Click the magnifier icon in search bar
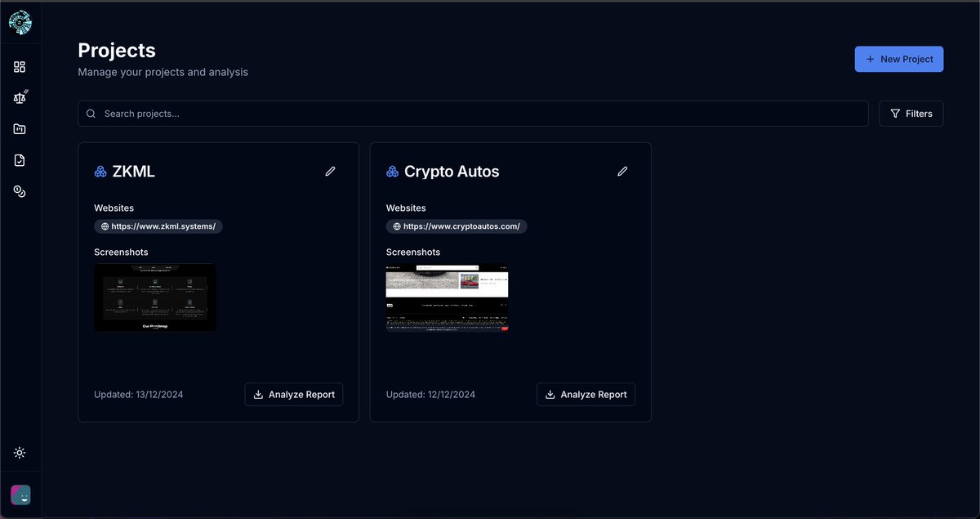980x519 pixels. pos(91,114)
